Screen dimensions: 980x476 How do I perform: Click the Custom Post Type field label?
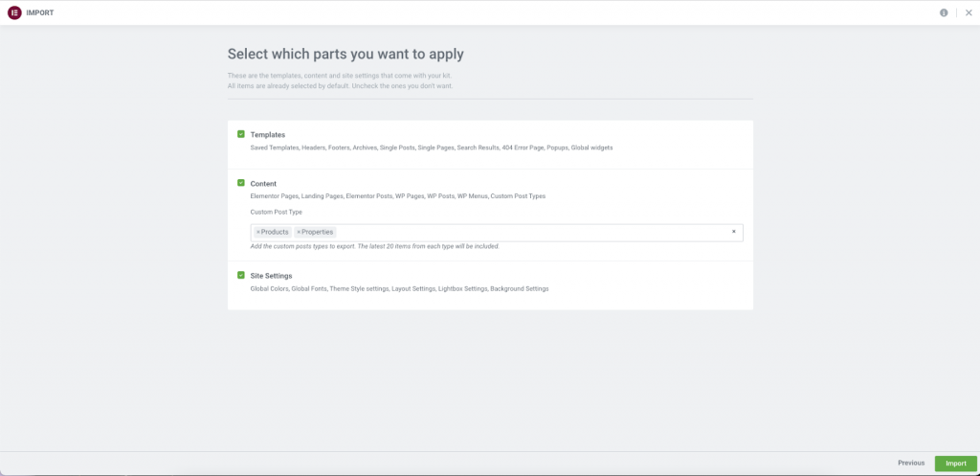[277, 212]
